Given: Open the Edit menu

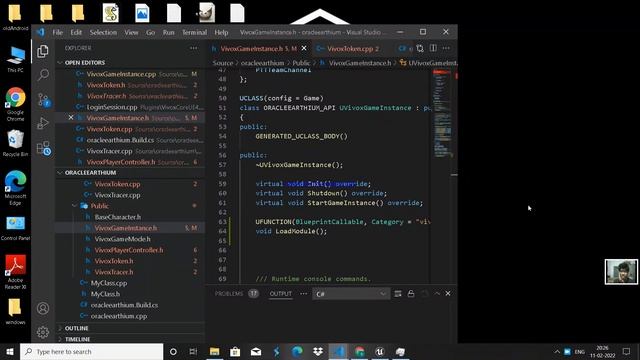Looking at the screenshot, I should pos(76,32).
